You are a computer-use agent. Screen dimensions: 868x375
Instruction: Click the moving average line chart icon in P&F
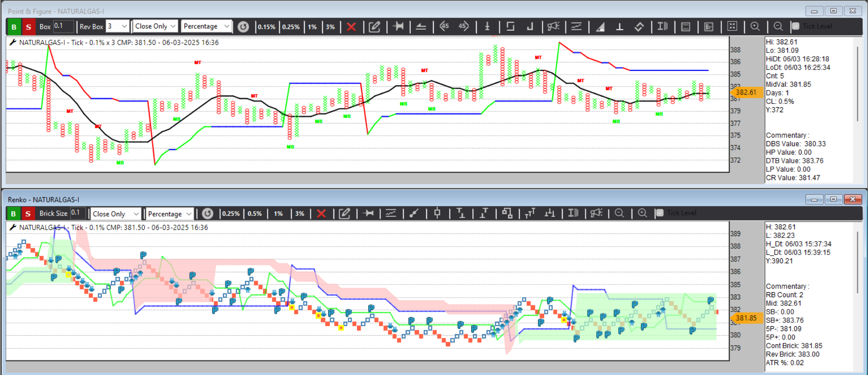(x=576, y=26)
